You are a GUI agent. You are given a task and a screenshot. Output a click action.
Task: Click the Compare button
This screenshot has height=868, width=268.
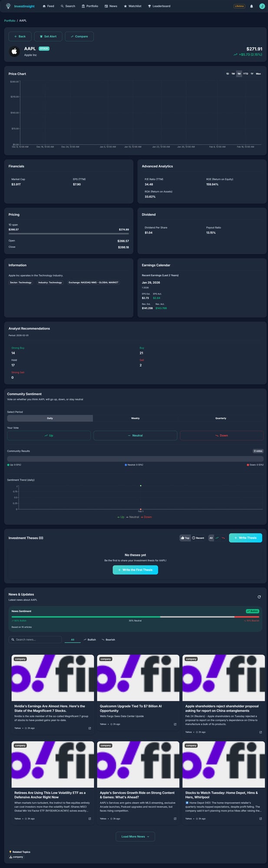(79, 36)
